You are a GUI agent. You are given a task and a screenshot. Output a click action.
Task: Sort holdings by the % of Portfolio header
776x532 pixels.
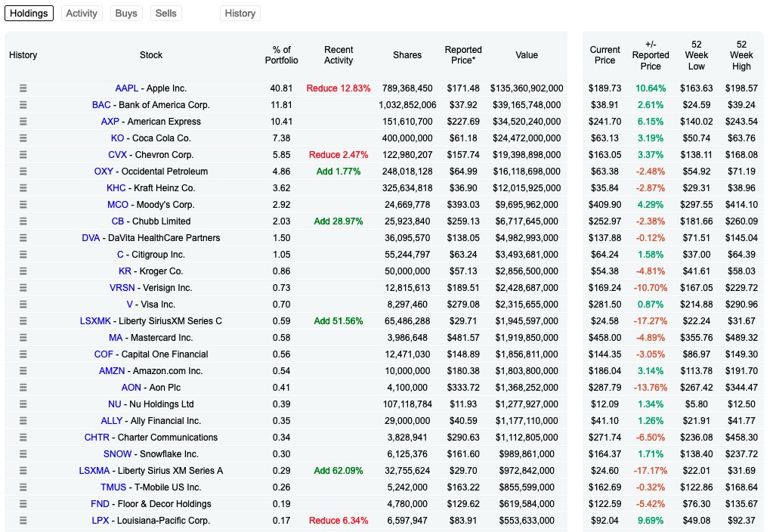click(x=281, y=55)
